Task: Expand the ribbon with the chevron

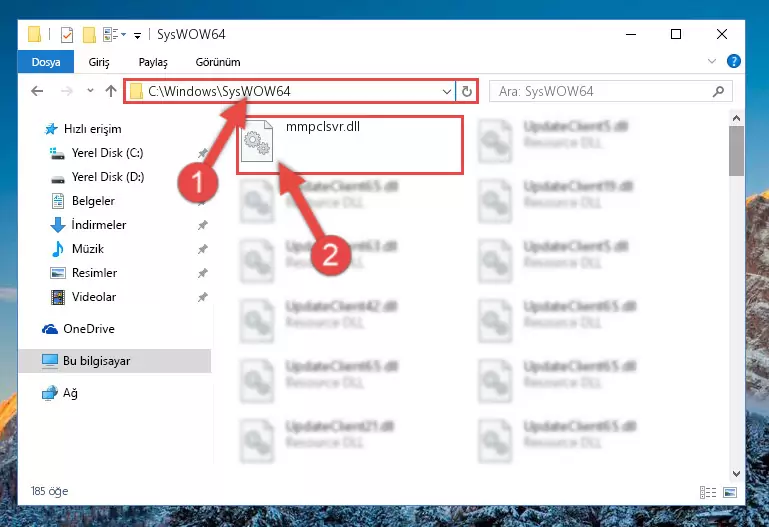Action: coord(712,61)
